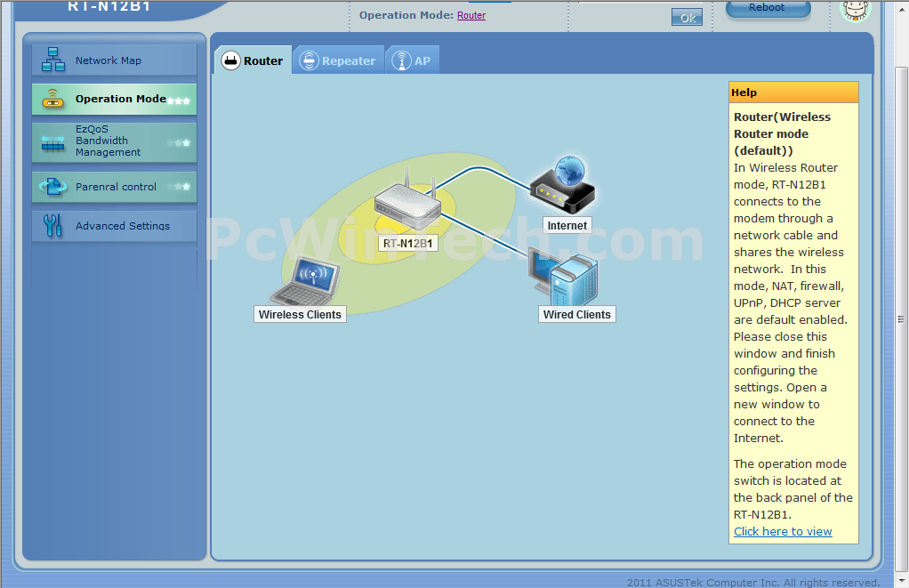
Task: Click the browser vertical scrollbar thumb
Action: click(x=901, y=319)
